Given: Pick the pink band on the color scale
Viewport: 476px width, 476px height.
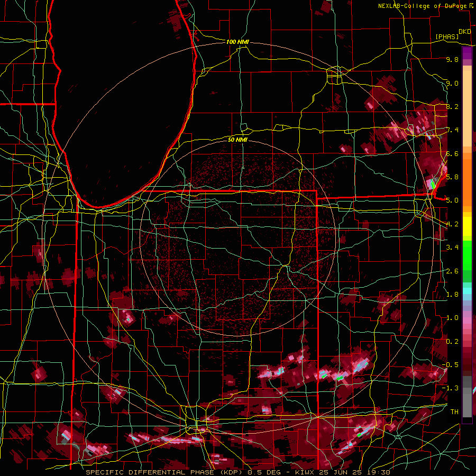Looking at the screenshot, I should point(467,320).
